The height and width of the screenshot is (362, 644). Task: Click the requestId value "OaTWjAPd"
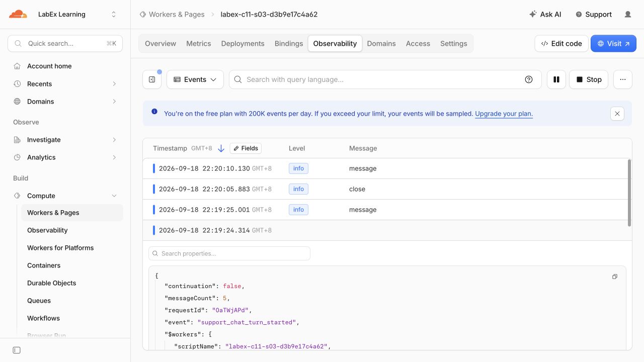tap(230, 310)
